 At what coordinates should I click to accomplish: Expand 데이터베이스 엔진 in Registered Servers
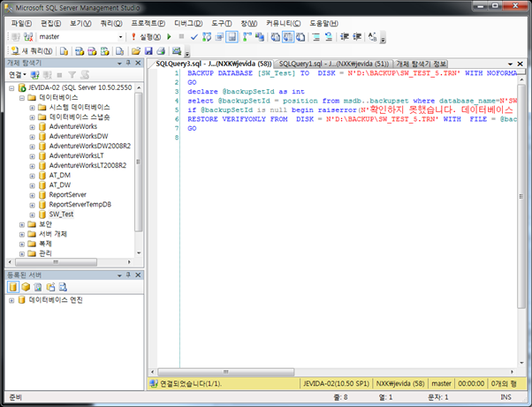tap(11, 300)
